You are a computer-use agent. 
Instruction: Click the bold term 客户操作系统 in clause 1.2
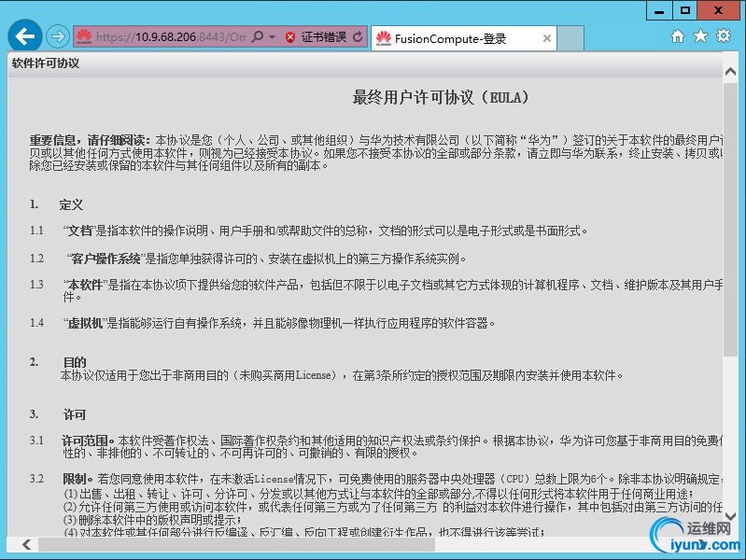(x=106, y=259)
